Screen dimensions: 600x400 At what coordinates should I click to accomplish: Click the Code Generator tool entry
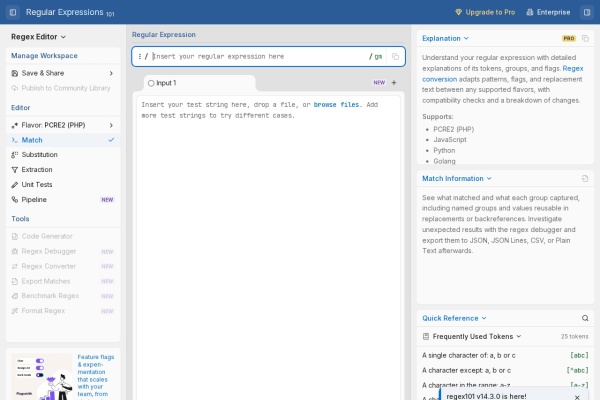coord(63,237)
